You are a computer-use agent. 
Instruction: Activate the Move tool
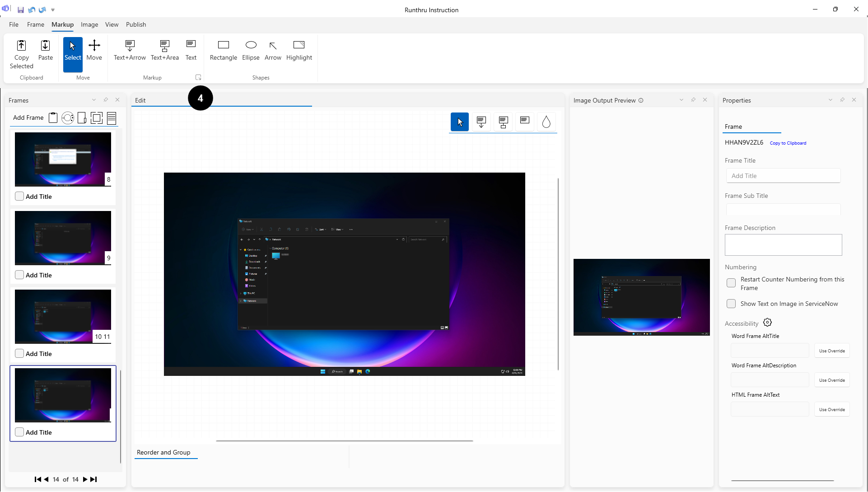click(94, 50)
